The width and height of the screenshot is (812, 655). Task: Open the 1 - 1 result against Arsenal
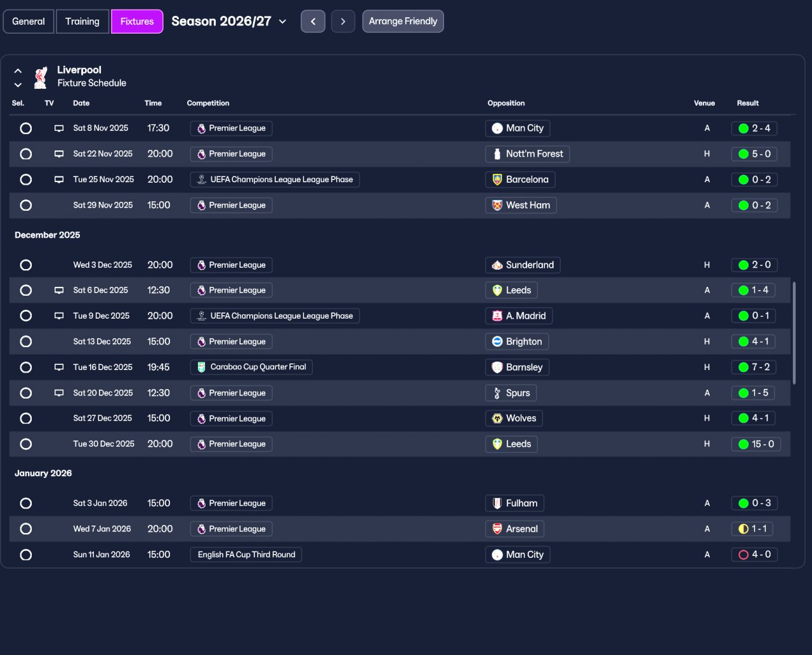(x=752, y=529)
